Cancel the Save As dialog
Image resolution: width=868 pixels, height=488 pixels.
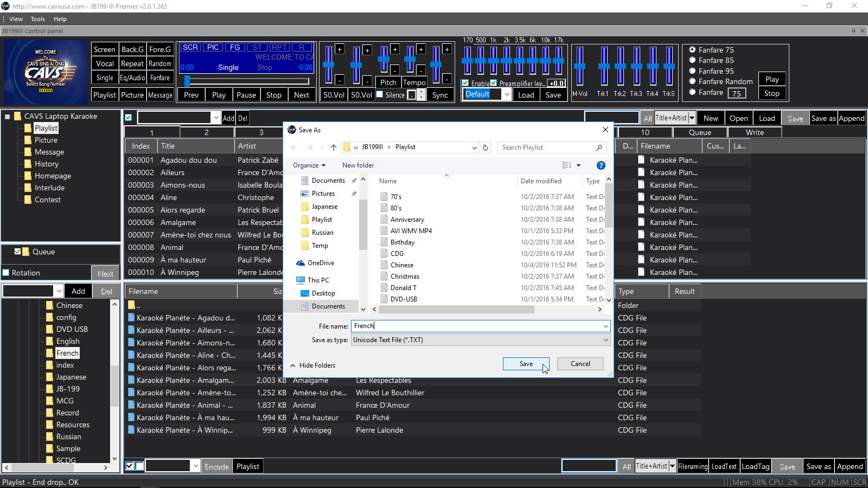tap(580, 364)
